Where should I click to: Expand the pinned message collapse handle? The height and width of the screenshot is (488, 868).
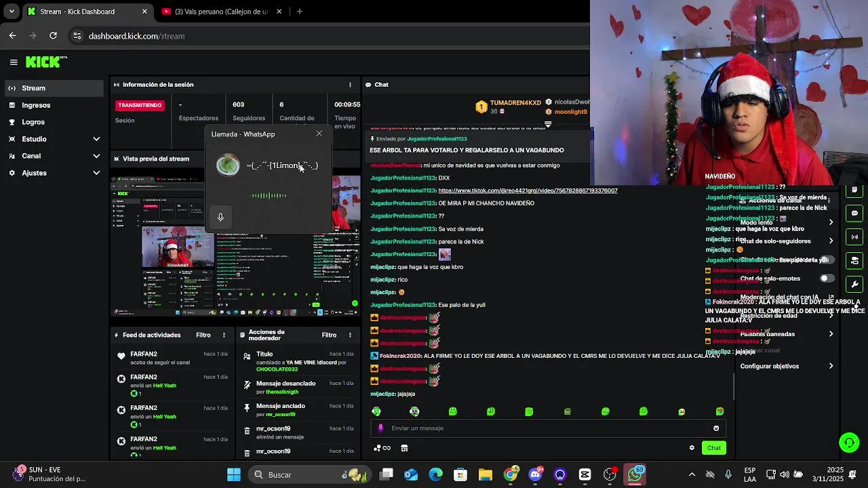[x=548, y=125]
